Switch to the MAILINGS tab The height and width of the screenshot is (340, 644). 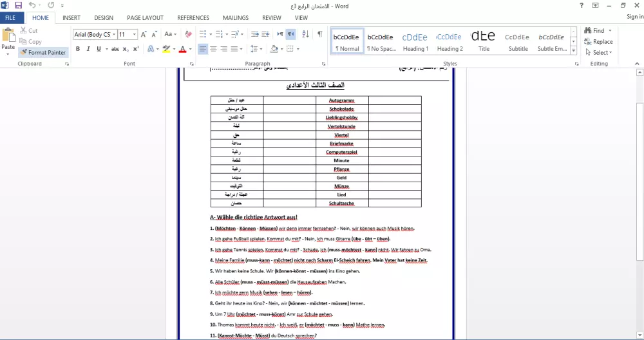[235, 17]
